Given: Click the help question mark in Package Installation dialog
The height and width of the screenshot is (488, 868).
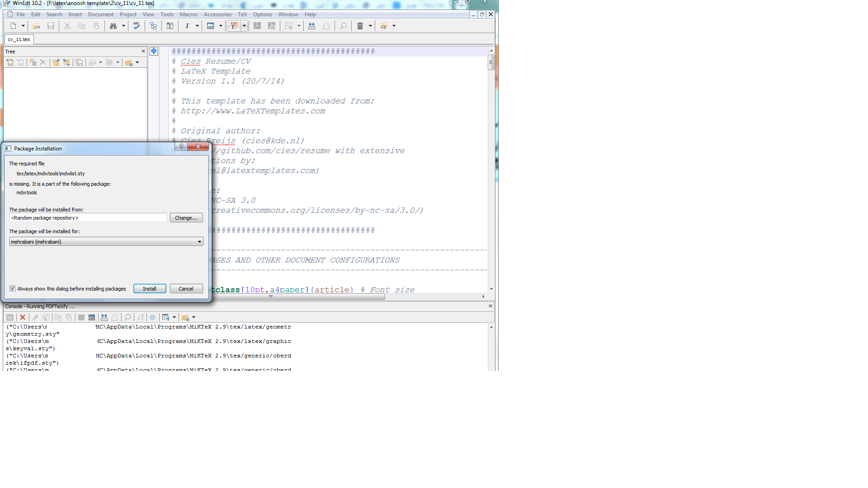Looking at the screenshot, I should click(x=181, y=146).
